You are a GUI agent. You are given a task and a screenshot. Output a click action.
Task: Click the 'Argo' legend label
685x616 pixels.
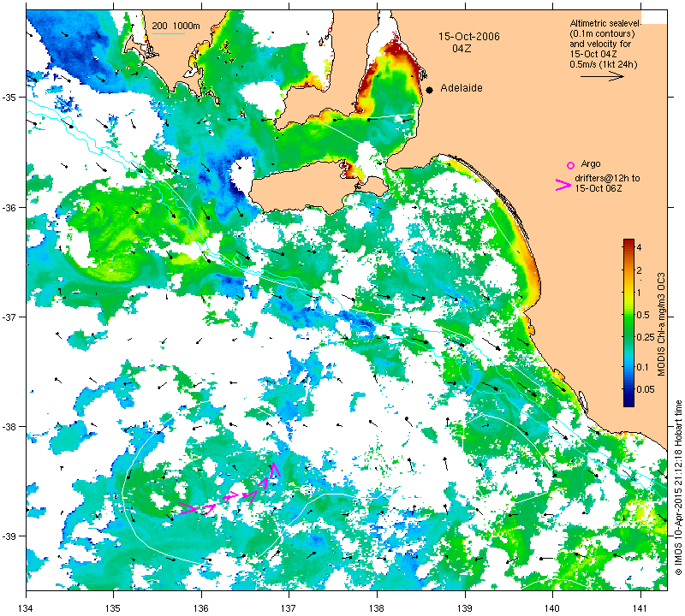click(591, 163)
